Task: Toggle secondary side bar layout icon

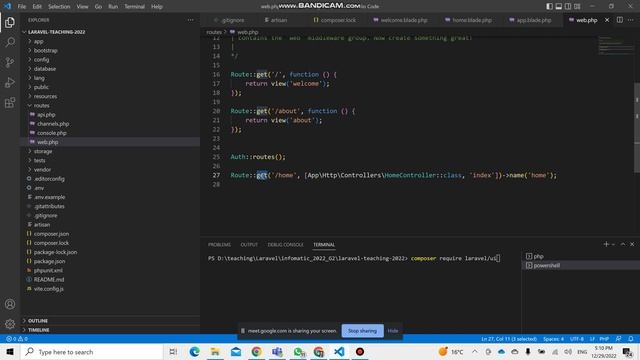Action: click(568, 7)
